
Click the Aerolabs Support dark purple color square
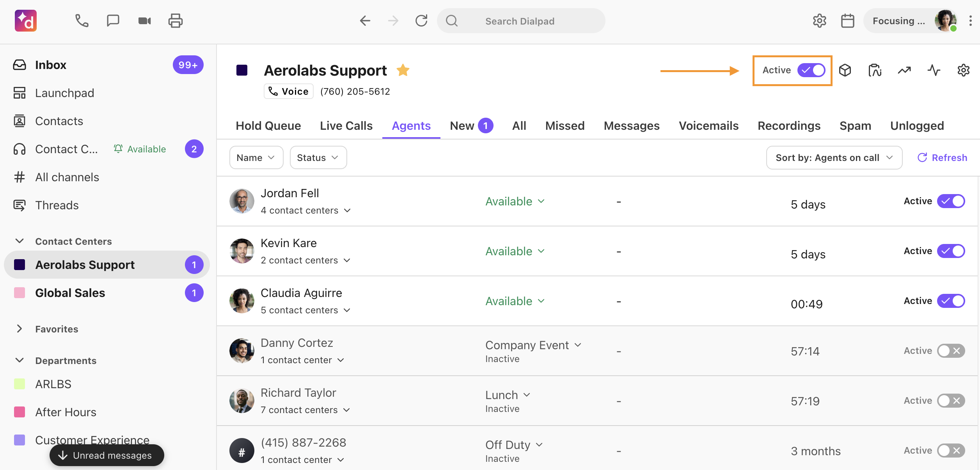pos(242,70)
